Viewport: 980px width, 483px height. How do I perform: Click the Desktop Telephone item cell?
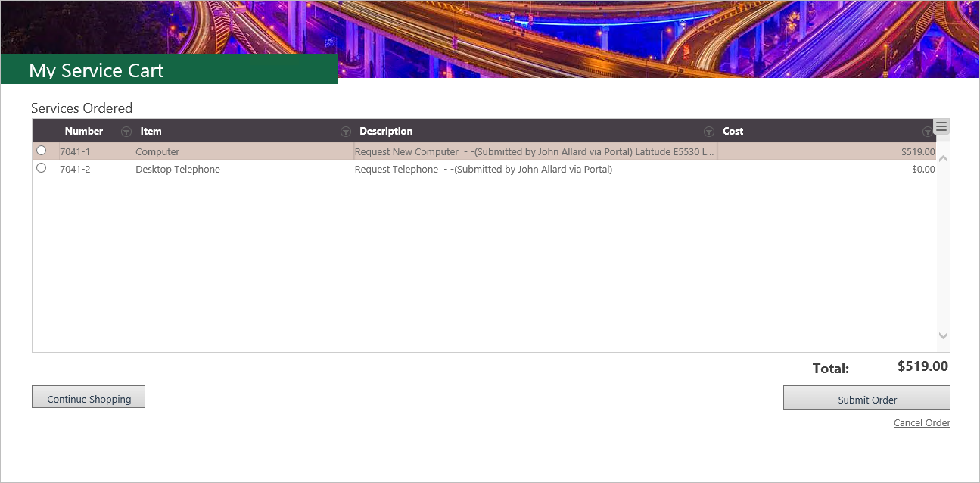[178, 170]
